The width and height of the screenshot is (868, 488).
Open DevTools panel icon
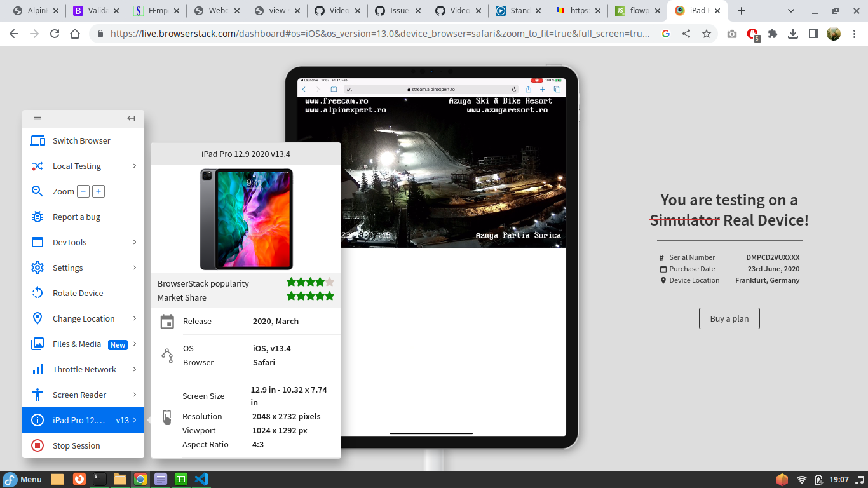pyautogui.click(x=37, y=242)
